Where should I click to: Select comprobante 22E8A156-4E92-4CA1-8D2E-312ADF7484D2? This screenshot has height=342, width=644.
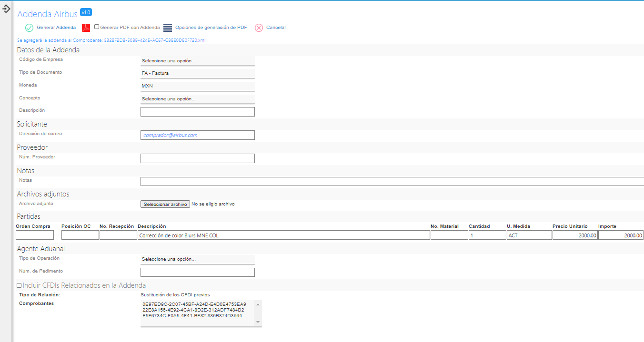(193, 310)
